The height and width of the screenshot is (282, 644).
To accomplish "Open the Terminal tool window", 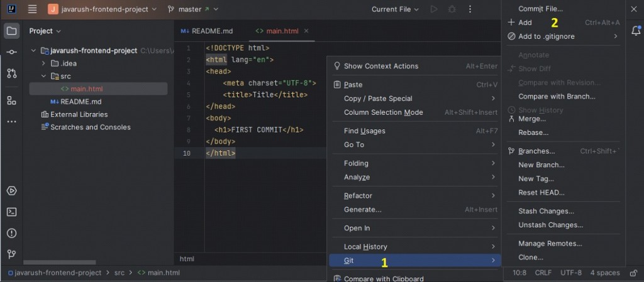I will [11, 212].
